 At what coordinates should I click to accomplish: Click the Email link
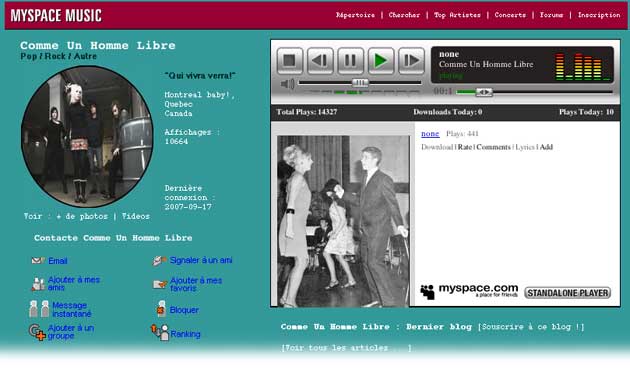pyautogui.click(x=58, y=261)
